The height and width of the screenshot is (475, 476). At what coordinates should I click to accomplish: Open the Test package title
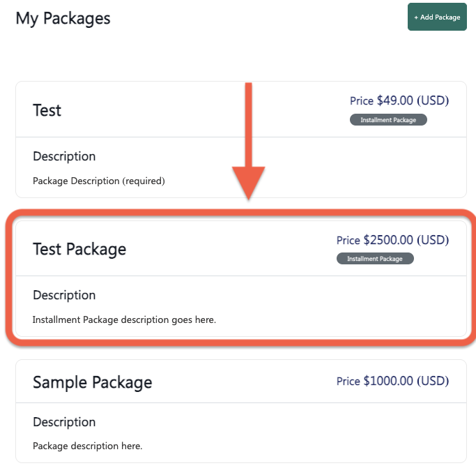pos(47,110)
